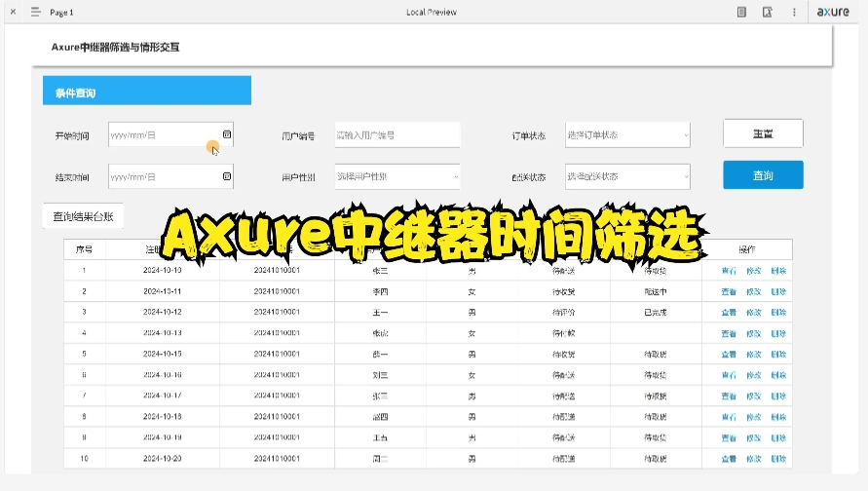Click 删除 in the 2024-10-12 row

coord(779,312)
